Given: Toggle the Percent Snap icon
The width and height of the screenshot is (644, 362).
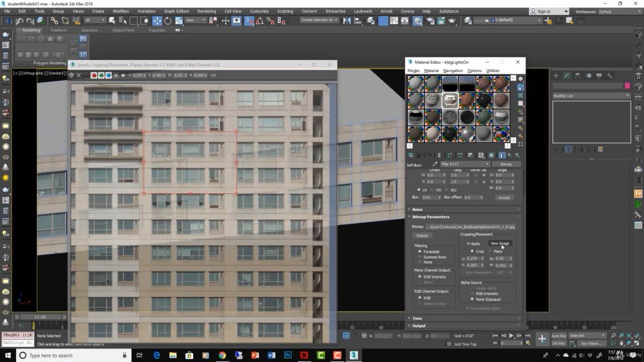Looking at the screenshot, I should [271, 21].
